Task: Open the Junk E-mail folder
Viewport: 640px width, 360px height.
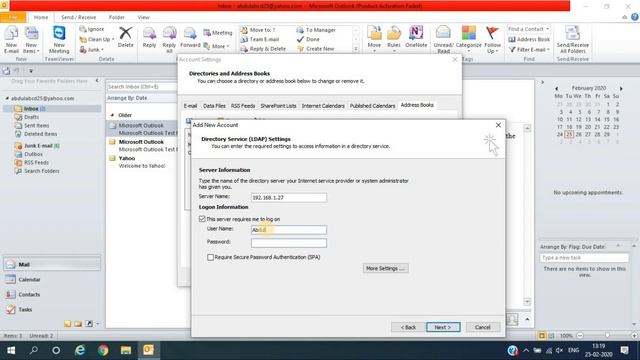Action: pos(38,146)
